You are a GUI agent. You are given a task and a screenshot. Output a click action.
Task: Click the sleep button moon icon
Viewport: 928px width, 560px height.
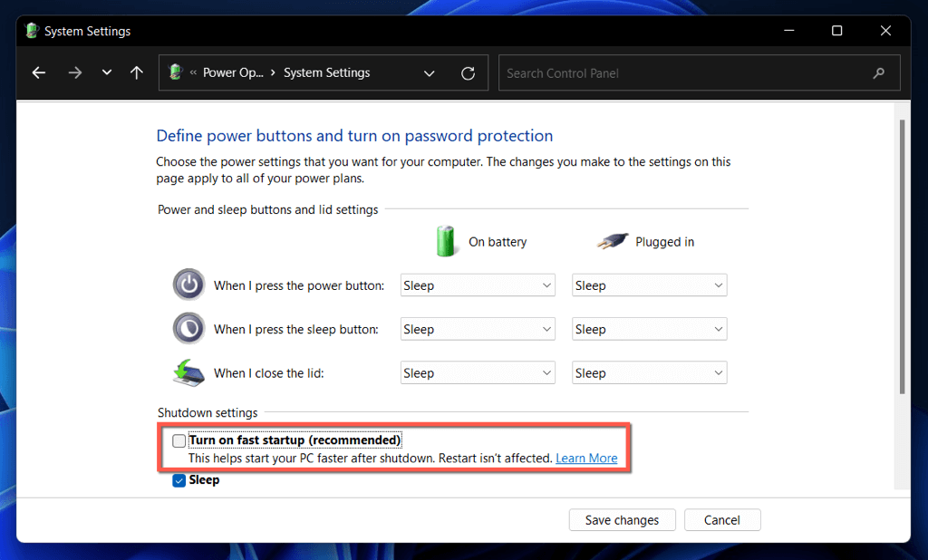click(188, 328)
